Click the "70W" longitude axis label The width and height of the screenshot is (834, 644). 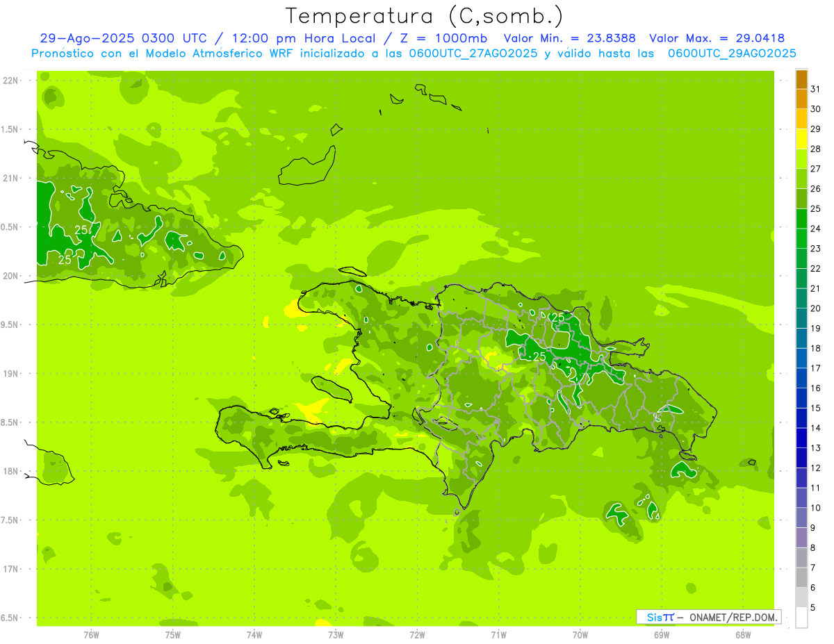[580, 635]
